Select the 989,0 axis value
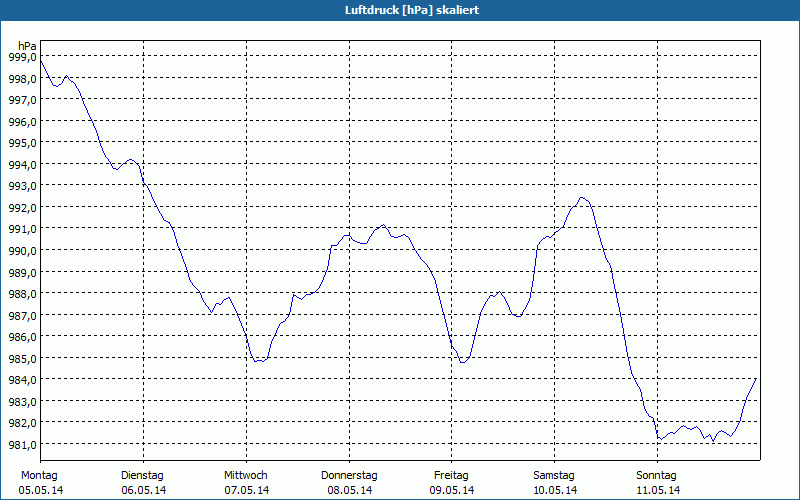The image size is (800, 500). pyautogui.click(x=22, y=272)
